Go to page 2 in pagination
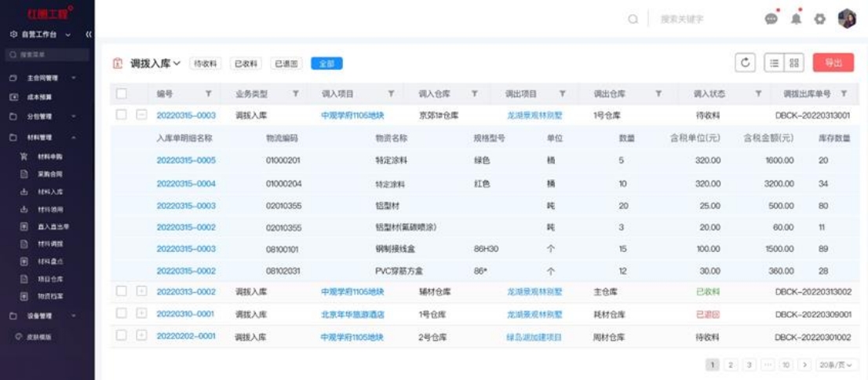 pos(730,365)
